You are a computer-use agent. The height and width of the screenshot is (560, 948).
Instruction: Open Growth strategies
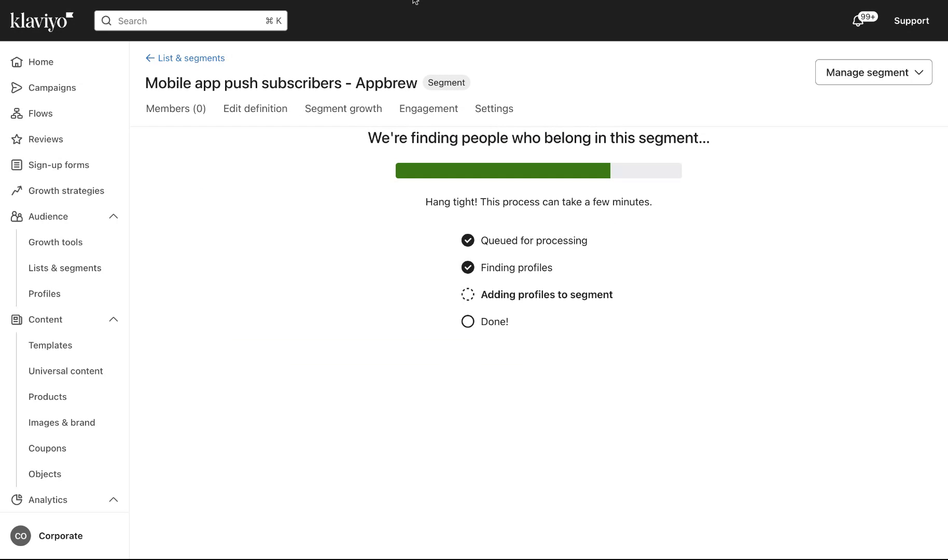(66, 191)
